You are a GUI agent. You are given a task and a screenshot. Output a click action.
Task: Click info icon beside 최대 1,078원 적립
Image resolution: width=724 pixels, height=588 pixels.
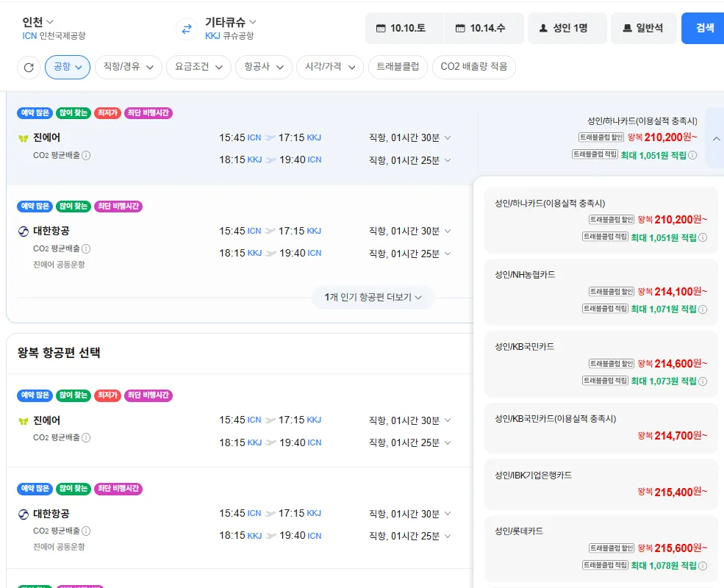703,566
